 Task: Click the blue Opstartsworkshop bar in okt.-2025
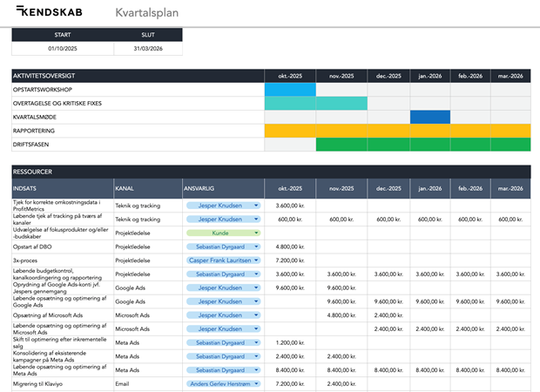tap(289, 90)
